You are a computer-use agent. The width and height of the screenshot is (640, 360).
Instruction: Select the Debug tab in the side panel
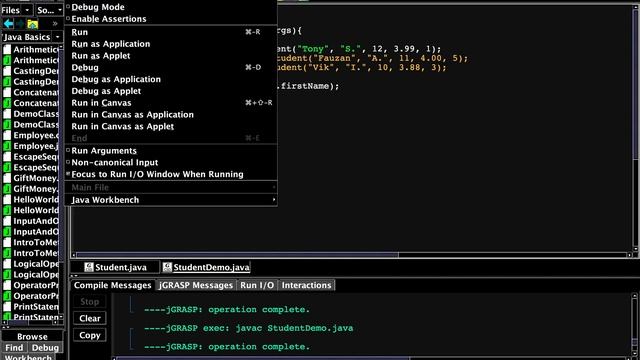45,348
